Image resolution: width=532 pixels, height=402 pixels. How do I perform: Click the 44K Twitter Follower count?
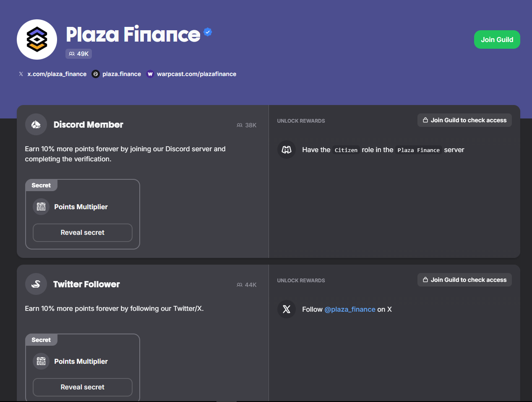tap(247, 285)
